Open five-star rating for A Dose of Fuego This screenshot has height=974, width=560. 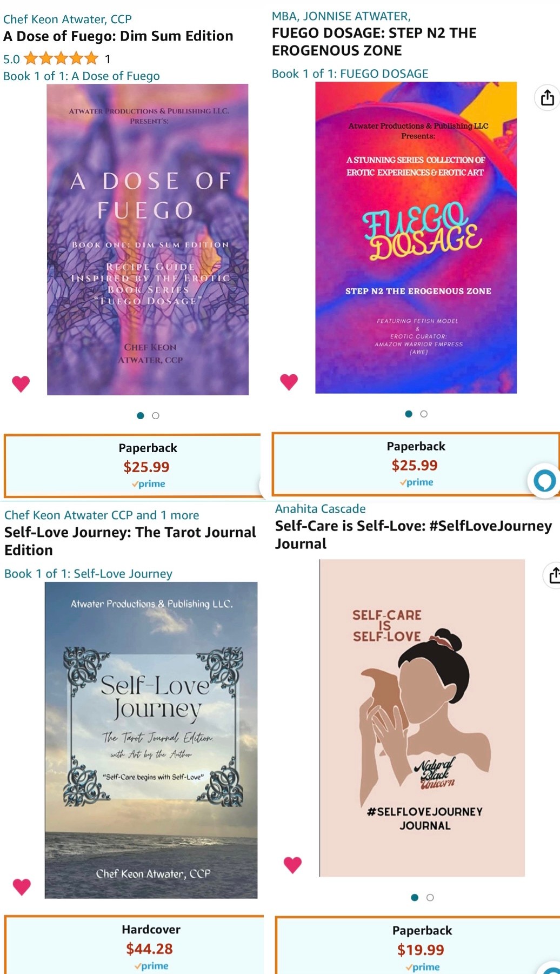(61, 58)
